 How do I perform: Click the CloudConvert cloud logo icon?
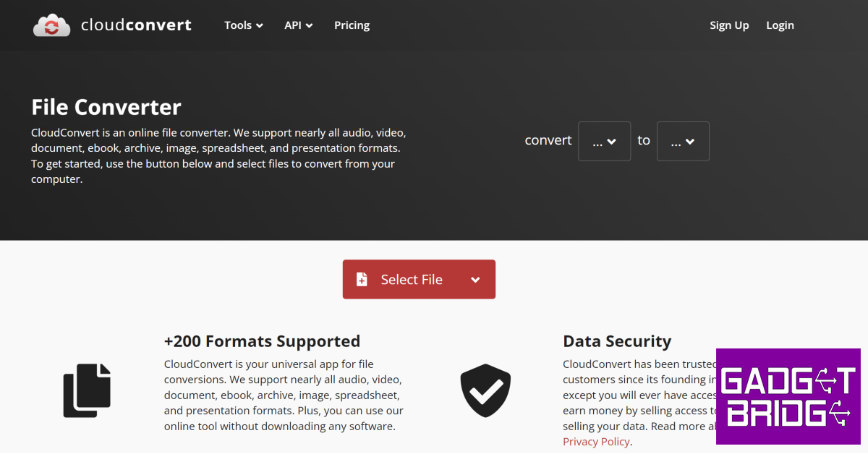(x=51, y=25)
